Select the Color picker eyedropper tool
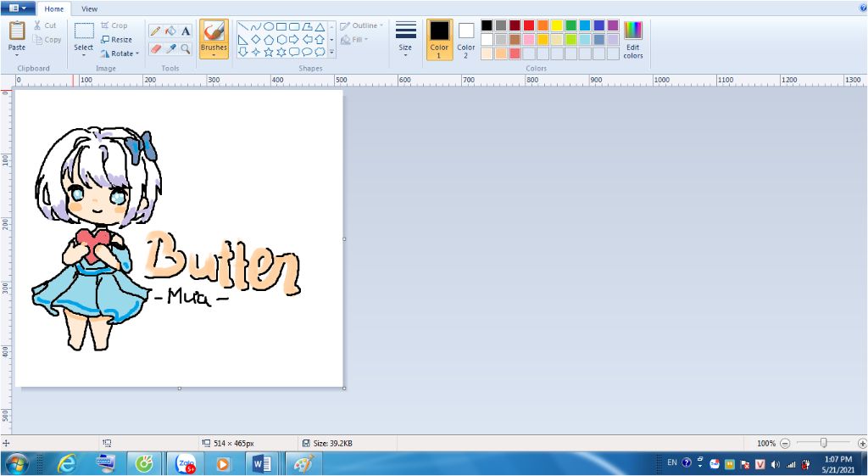Viewport: 868px width, 476px height. tap(170, 49)
